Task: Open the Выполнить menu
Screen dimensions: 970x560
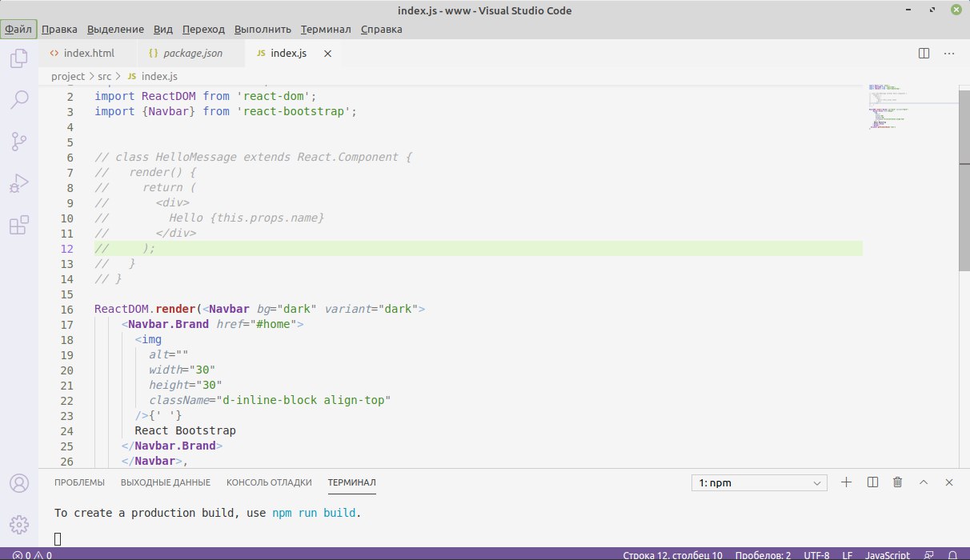Action: point(263,30)
